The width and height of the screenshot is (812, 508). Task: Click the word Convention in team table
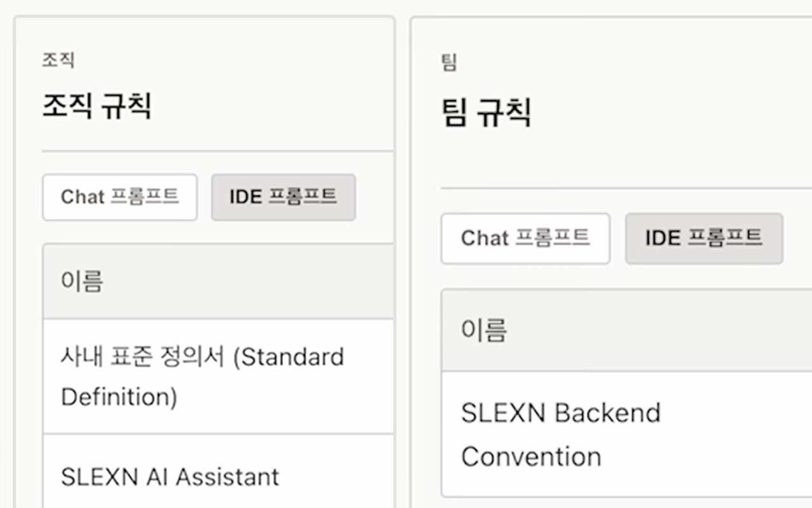point(531,457)
